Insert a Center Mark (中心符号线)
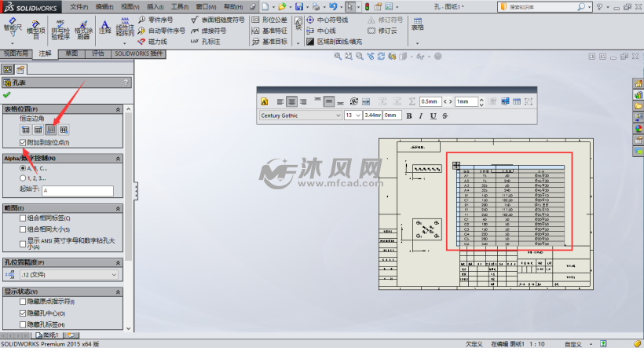This screenshot has width=644, height=348. 327,20
